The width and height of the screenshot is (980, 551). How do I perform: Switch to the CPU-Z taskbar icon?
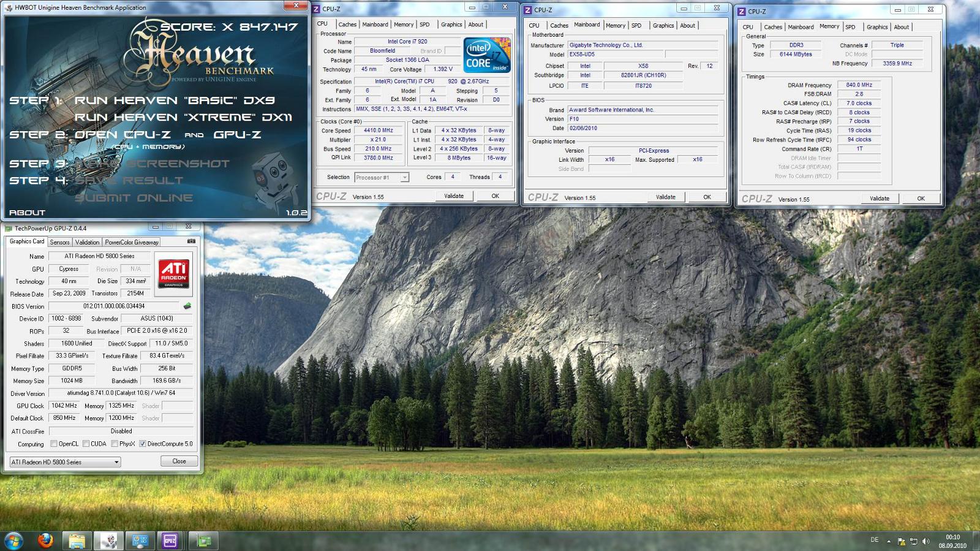point(170,541)
